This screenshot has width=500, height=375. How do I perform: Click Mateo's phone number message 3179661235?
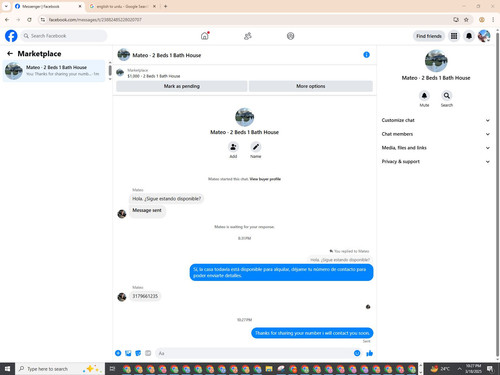145,296
